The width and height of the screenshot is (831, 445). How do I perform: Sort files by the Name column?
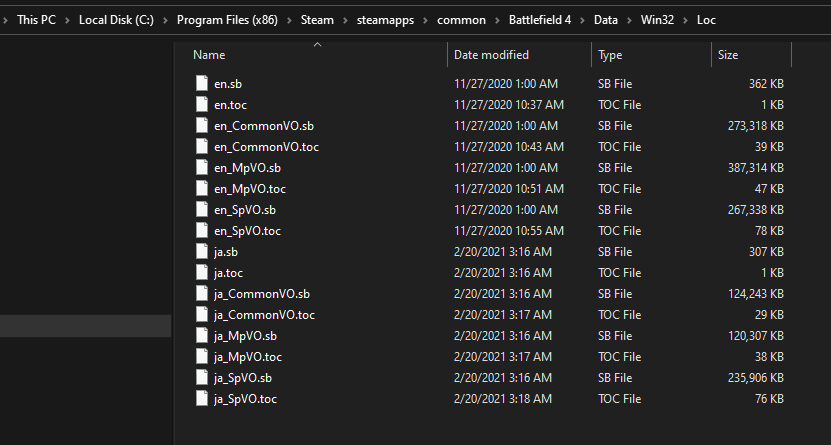coord(209,55)
